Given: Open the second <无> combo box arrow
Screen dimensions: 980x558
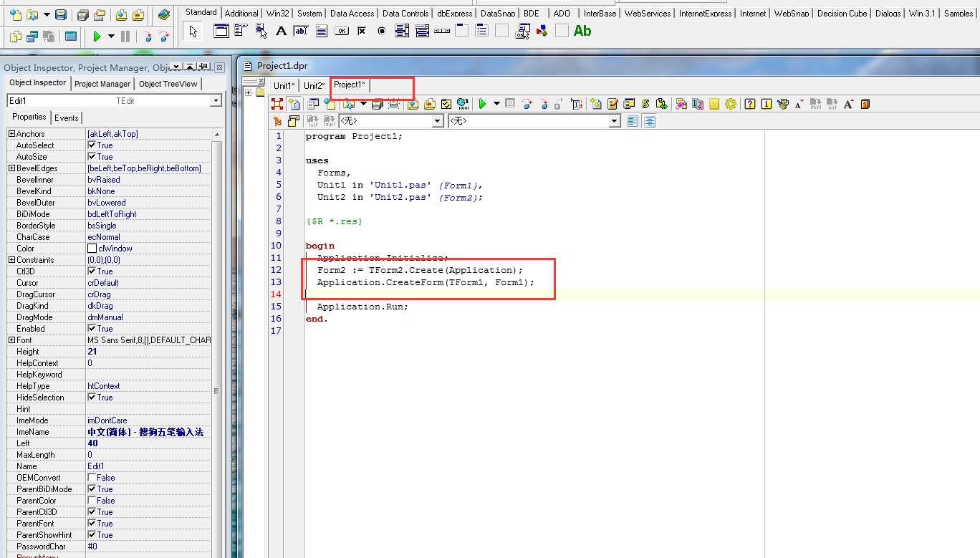Looking at the screenshot, I should tap(614, 122).
